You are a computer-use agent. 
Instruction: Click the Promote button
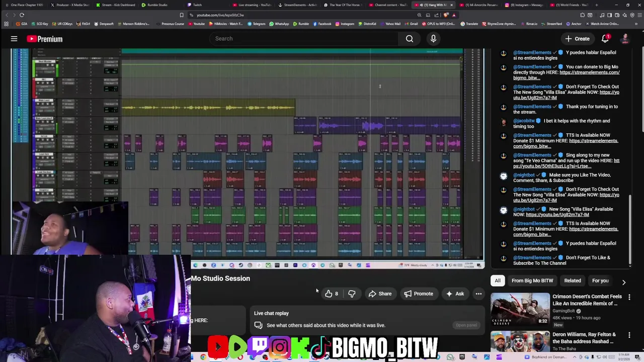point(419,294)
